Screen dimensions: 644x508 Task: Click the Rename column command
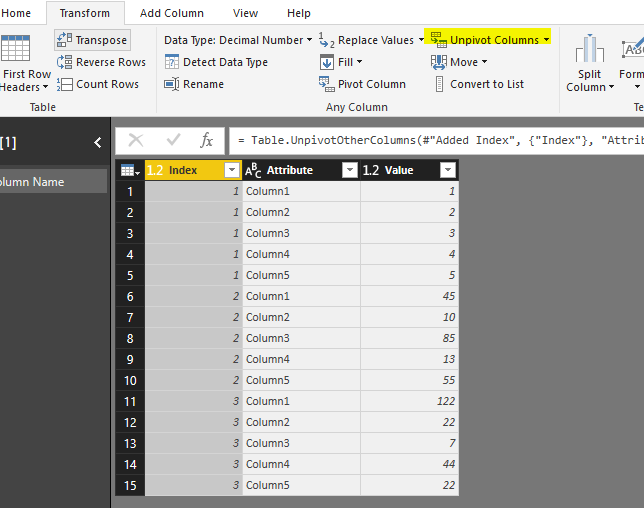194,84
